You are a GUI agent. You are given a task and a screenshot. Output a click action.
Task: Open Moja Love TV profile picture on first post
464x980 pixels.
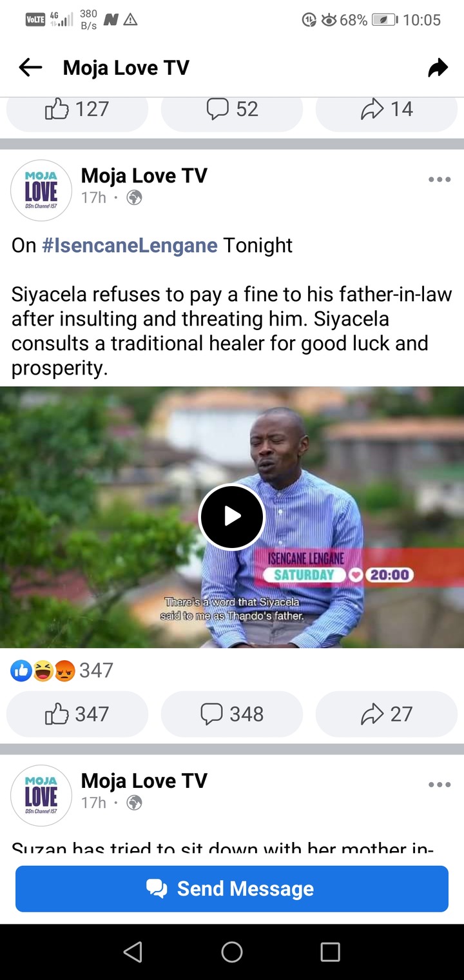[41, 190]
